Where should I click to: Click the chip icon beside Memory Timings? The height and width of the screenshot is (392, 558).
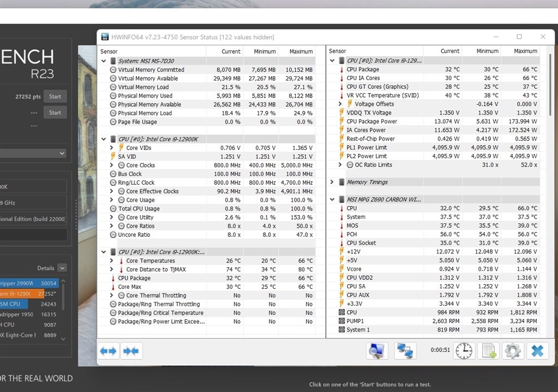pyautogui.click(x=341, y=182)
